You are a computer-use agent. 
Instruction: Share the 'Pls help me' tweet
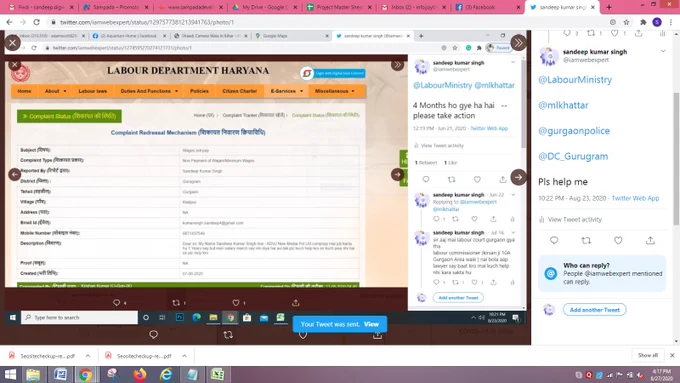(x=650, y=240)
